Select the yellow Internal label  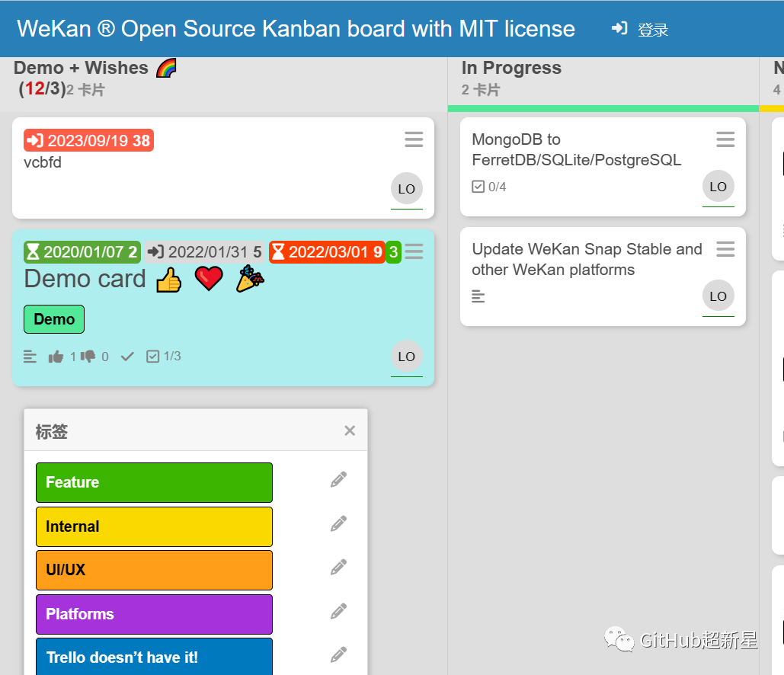pos(154,526)
